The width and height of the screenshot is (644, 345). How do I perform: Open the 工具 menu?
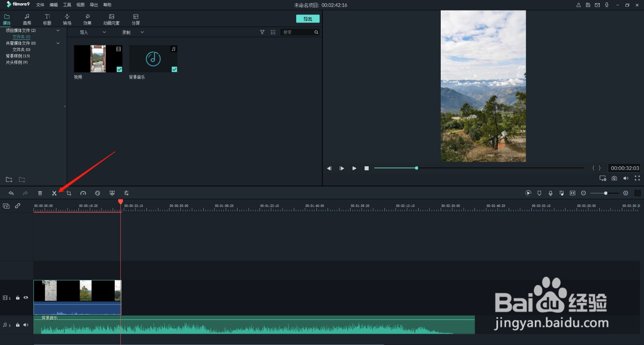coord(67,5)
